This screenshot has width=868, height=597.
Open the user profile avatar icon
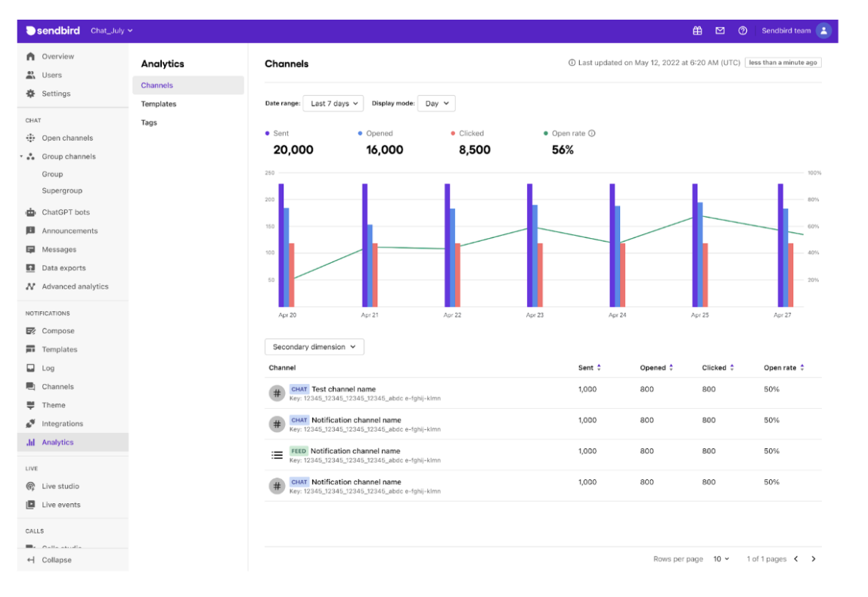pyautogui.click(x=823, y=31)
